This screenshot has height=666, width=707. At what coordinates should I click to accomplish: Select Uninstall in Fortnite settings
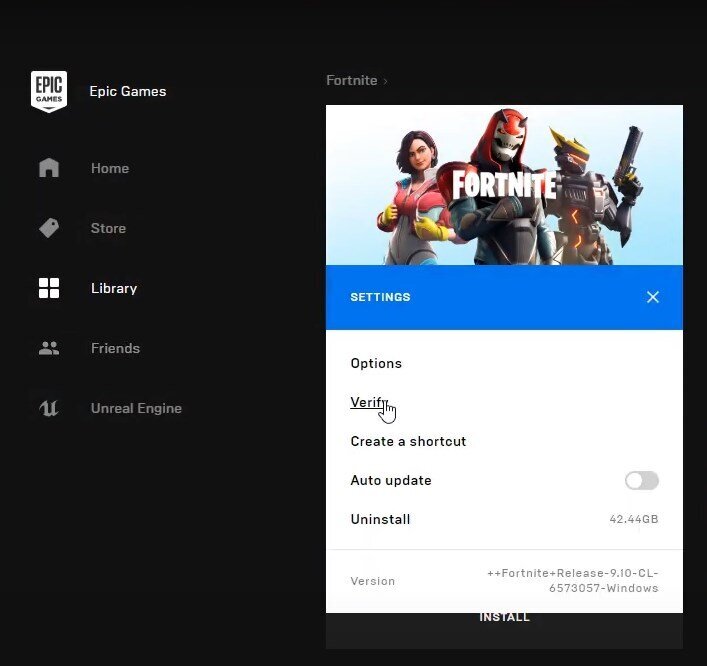[x=380, y=519]
